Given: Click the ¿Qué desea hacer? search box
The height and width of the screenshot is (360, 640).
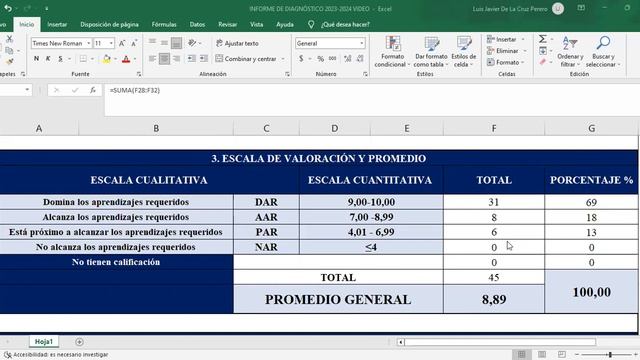Looking at the screenshot, I should point(345,24).
